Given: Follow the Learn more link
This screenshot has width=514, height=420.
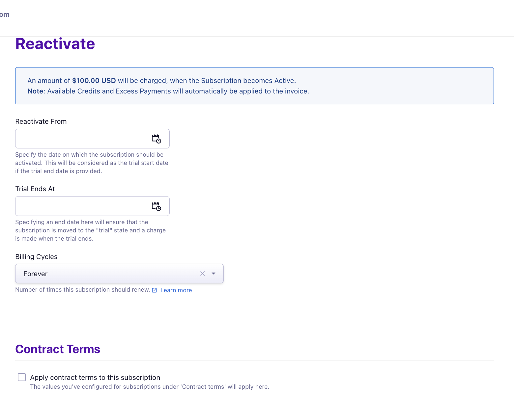Looking at the screenshot, I should [176, 290].
